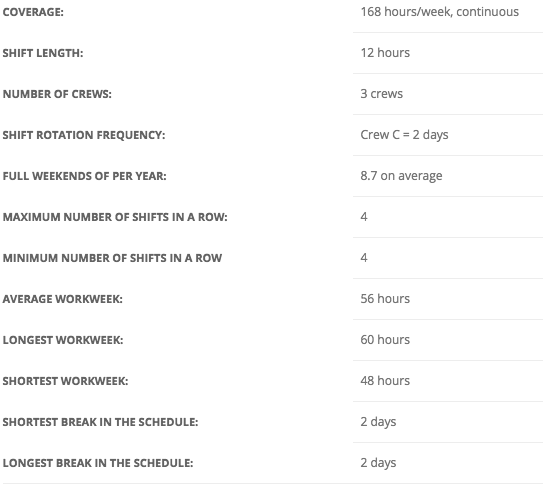Click the FULL WEEKENDS OF PER YEAR label

pos(84,176)
